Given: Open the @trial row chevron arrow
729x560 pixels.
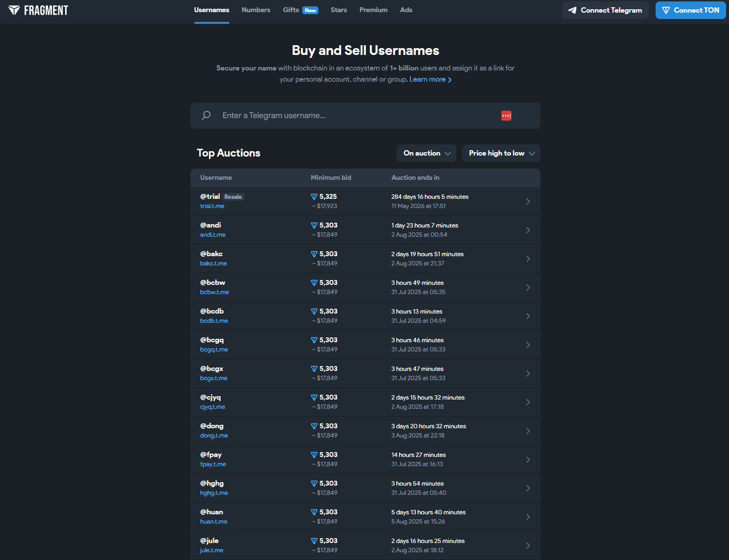Looking at the screenshot, I should (x=528, y=201).
